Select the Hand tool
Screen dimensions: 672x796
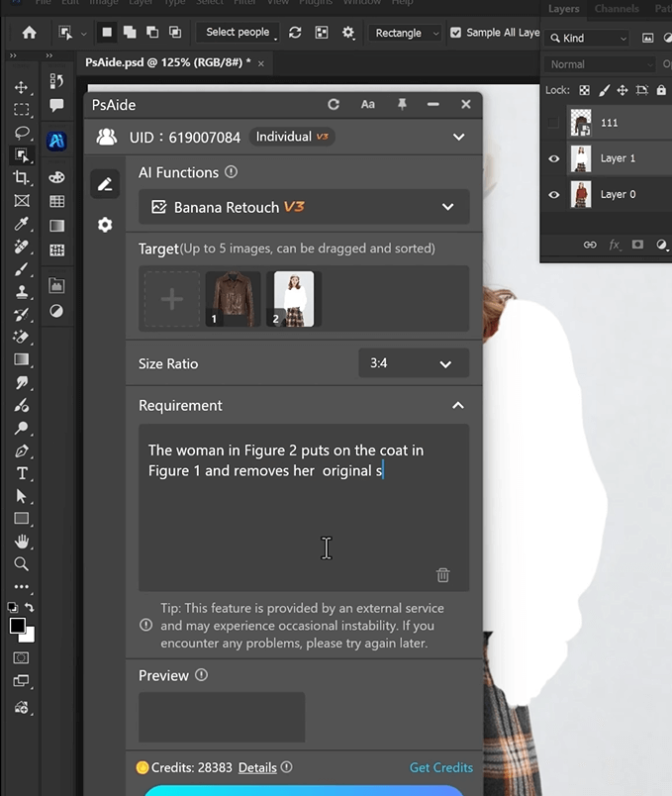click(x=21, y=541)
